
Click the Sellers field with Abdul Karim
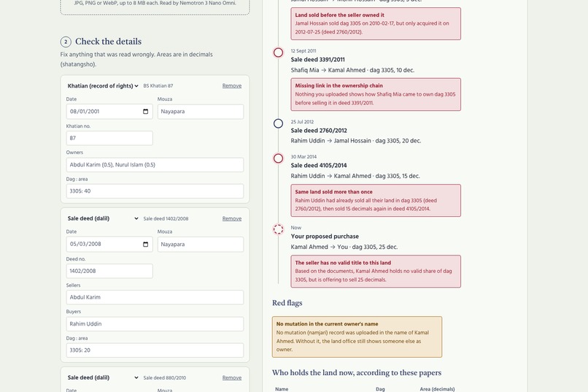(x=155, y=297)
